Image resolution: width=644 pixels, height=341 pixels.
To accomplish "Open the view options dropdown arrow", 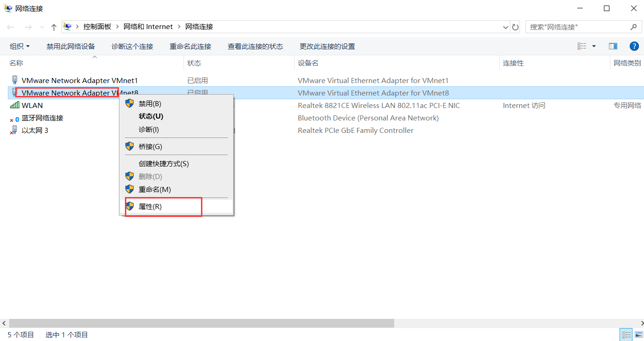I will click(x=594, y=46).
